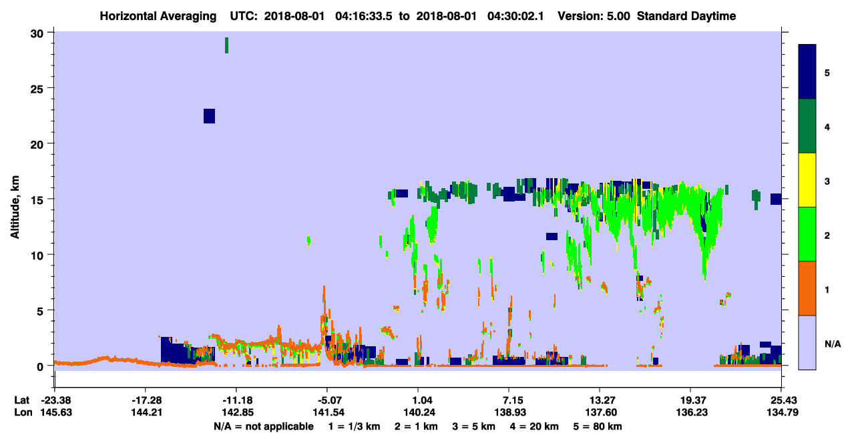Screen dimensions: 868x445
Task: Click the latitude value -11.18
Action: pos(236,400)
